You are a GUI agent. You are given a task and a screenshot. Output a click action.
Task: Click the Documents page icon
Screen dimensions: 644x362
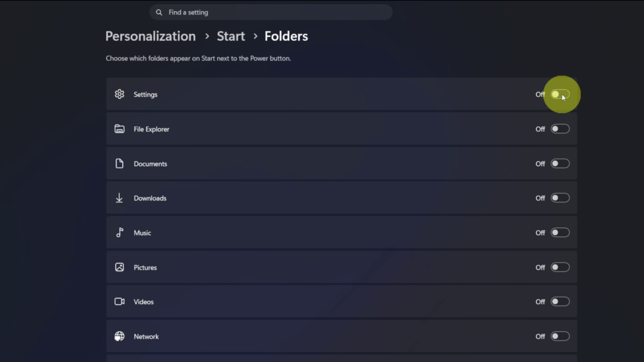119,163
